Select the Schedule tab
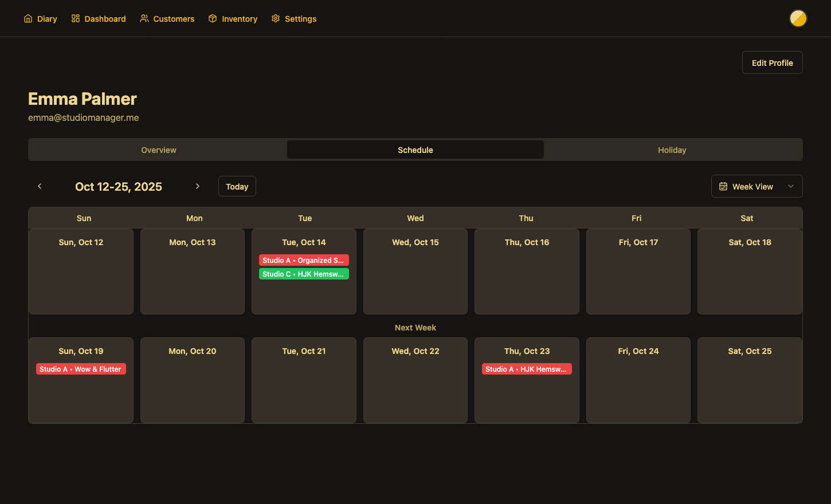 point(415,150)
